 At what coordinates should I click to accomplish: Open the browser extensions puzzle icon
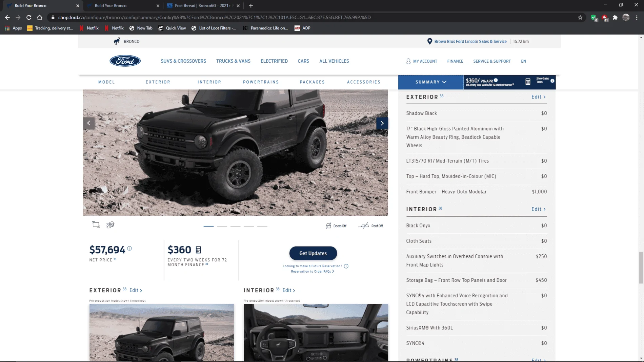615,17
